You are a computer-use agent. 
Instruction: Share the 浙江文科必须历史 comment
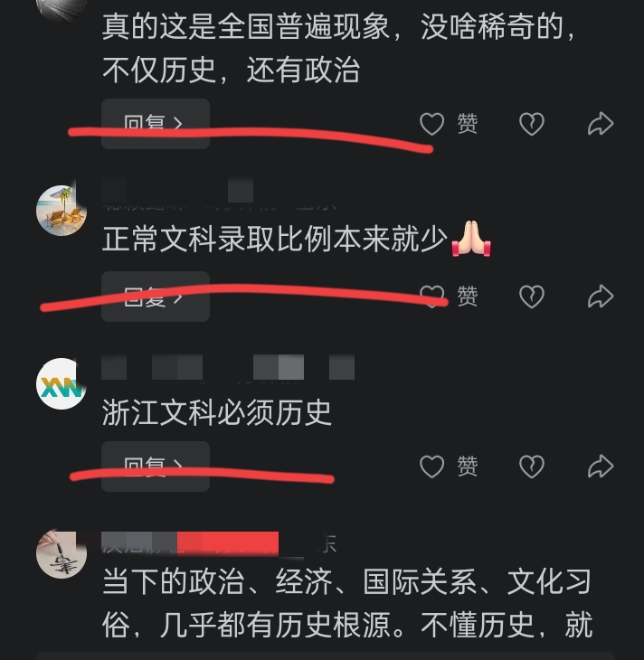601,467
